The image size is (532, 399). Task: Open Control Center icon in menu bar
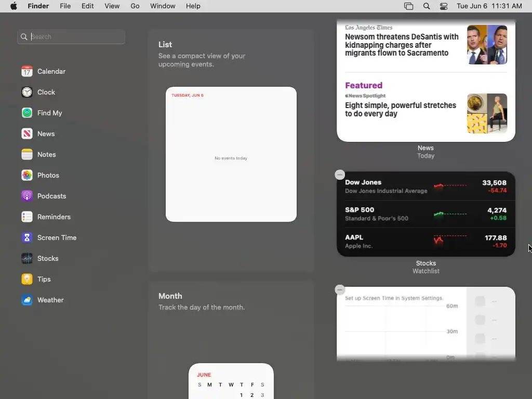click(x=444, y=6)
